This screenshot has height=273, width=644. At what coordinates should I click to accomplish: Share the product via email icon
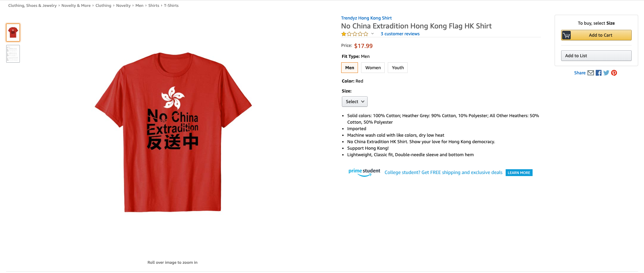click(x=591, y=73)
